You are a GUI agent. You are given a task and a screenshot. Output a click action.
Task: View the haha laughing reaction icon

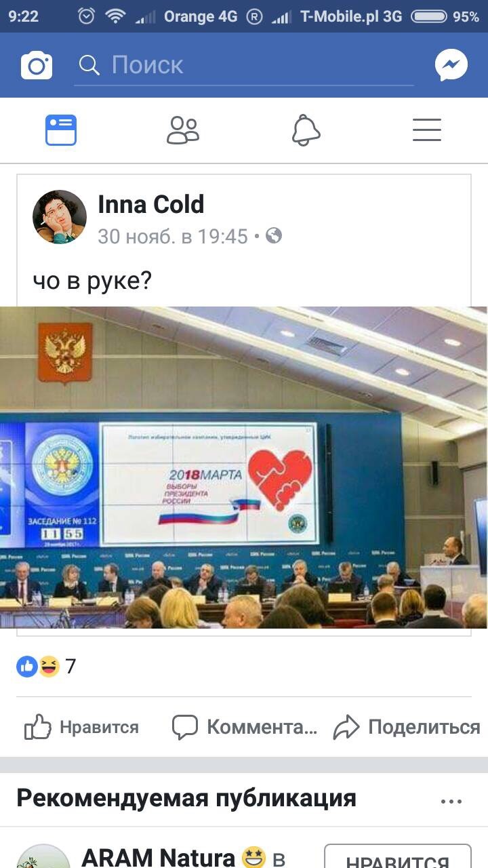point(49,667)
